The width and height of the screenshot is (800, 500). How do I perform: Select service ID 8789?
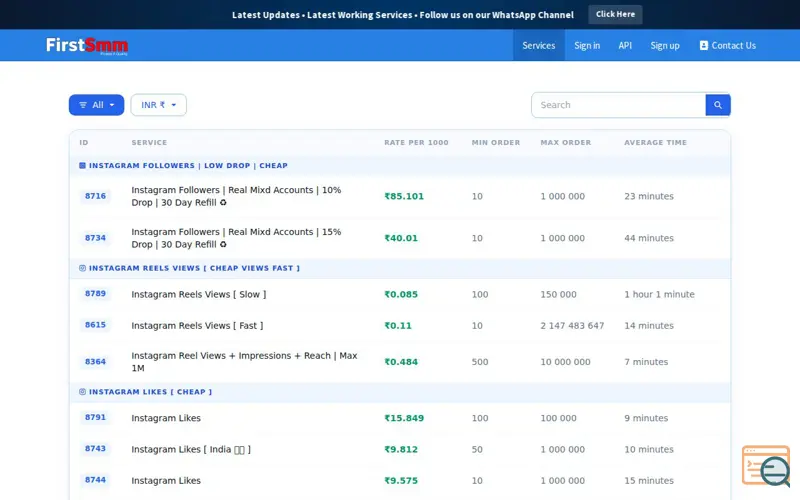pos(95,294)
